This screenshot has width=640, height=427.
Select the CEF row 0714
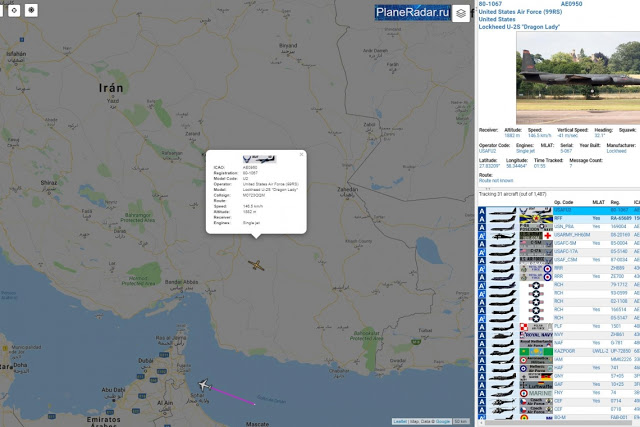click(559, 401)
